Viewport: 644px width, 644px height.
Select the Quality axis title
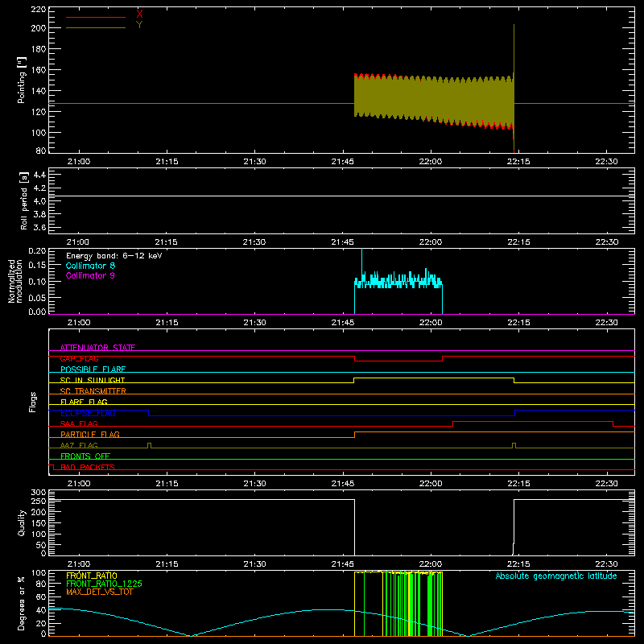pos(22,522)
